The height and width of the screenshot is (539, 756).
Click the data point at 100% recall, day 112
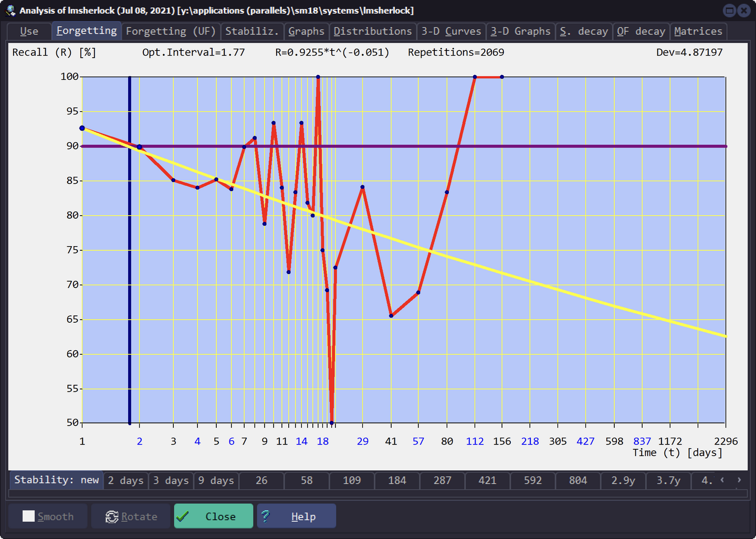[x=475, y=77]
